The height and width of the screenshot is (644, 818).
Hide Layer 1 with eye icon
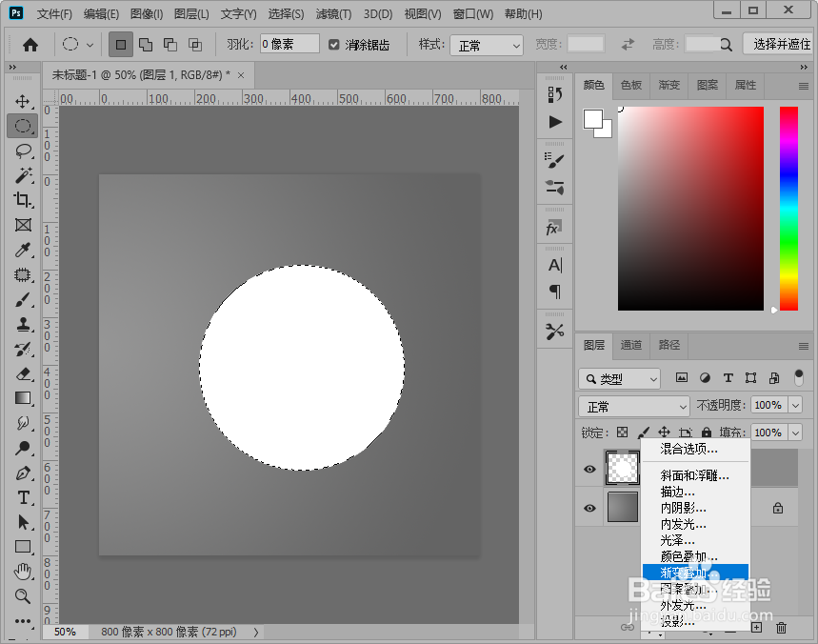pyautogui.click(x=590, y=469)
